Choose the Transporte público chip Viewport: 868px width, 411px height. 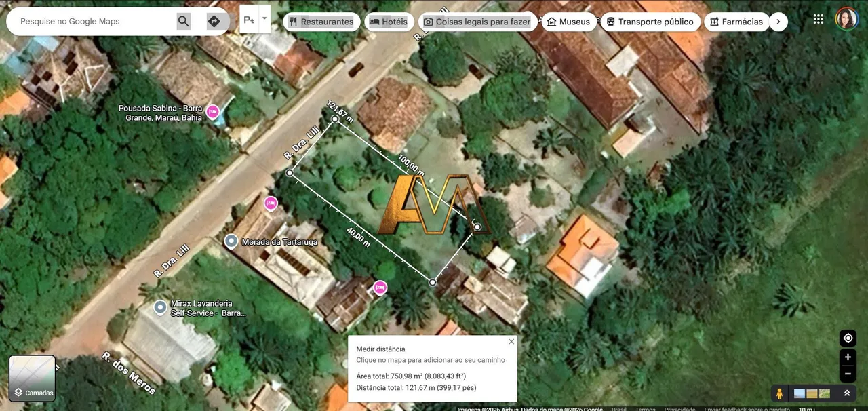tap(650, 22)
